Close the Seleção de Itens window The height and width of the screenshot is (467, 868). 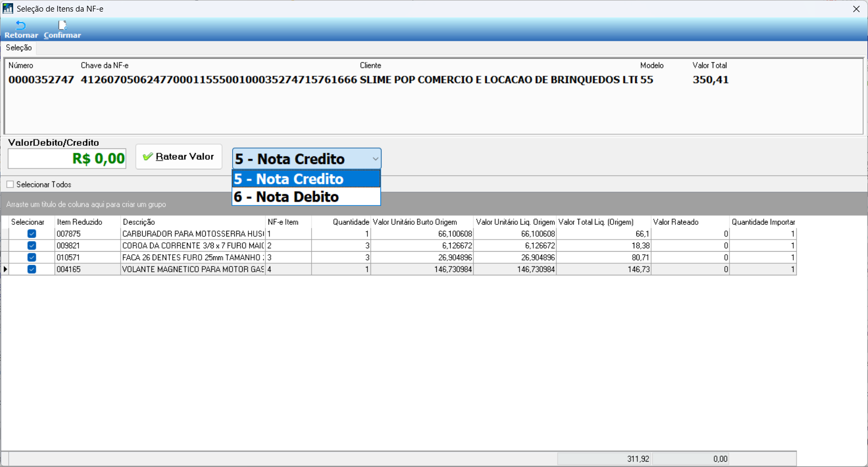pos(856,9)
